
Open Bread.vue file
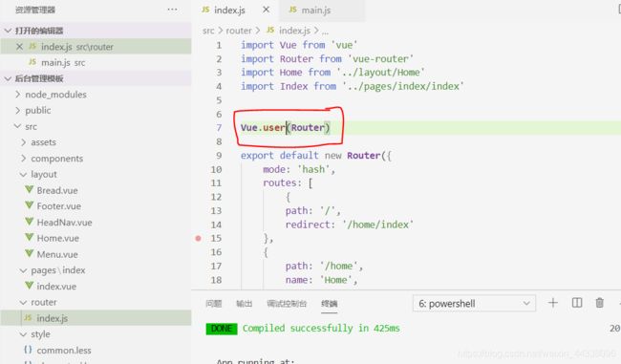tap(57, 190)
